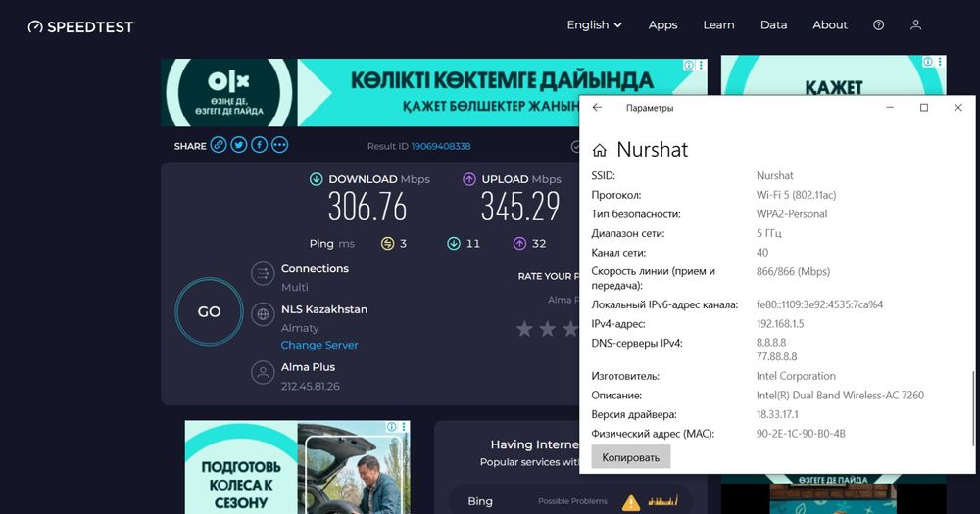Click the Intel(R) Dual Band Wireless-AC 7260 description
Screen dimensions: 980x514
point(840,396)
